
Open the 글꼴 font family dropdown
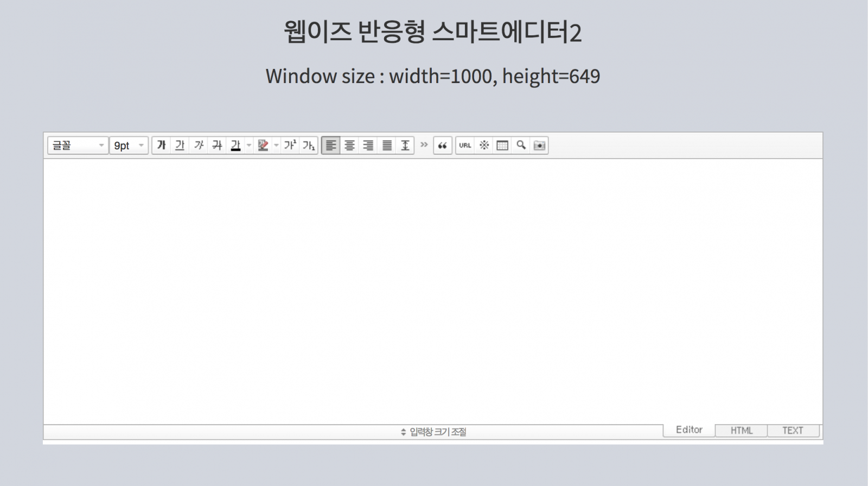point(78,146)
